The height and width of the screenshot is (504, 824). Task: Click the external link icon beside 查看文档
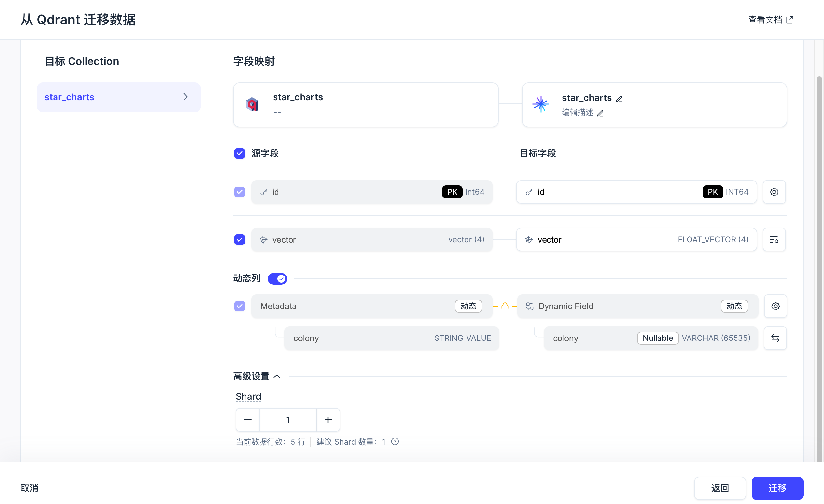coord(789,20)
